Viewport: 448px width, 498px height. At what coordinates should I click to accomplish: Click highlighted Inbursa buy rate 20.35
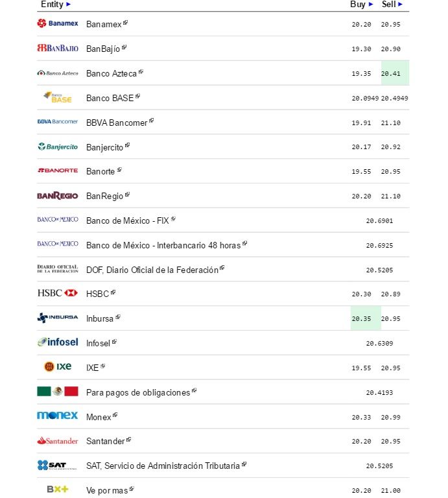point(362,318)
